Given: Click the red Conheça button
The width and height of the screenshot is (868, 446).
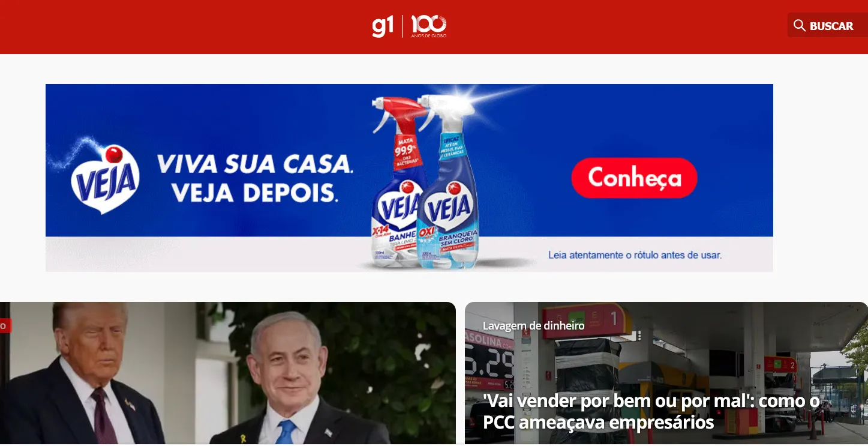Looking at the screenshot, I should [x=634, y=178].
